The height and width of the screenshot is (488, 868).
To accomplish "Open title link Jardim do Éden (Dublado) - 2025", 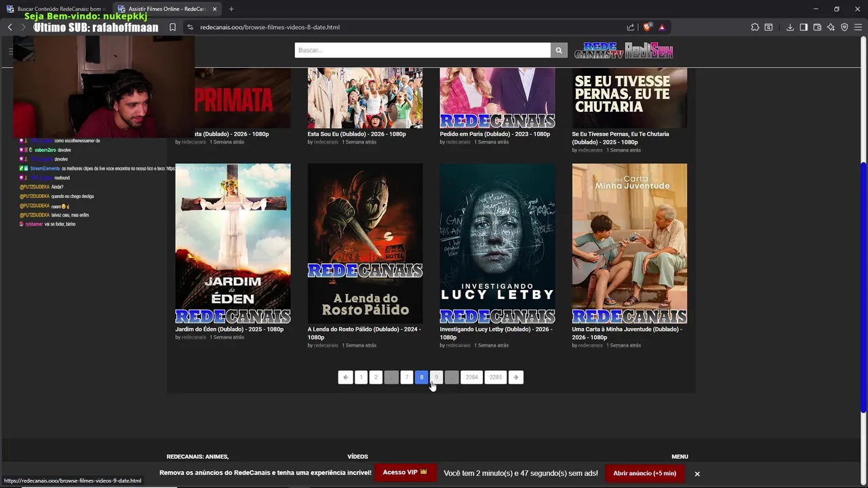I will click(229, 329).
